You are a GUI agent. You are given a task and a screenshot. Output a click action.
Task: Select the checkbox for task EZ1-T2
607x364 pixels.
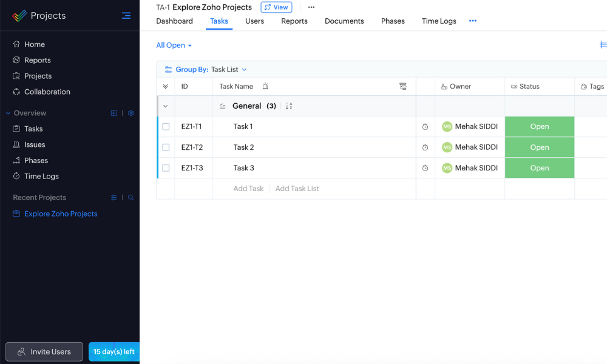[x=166, y=147]
